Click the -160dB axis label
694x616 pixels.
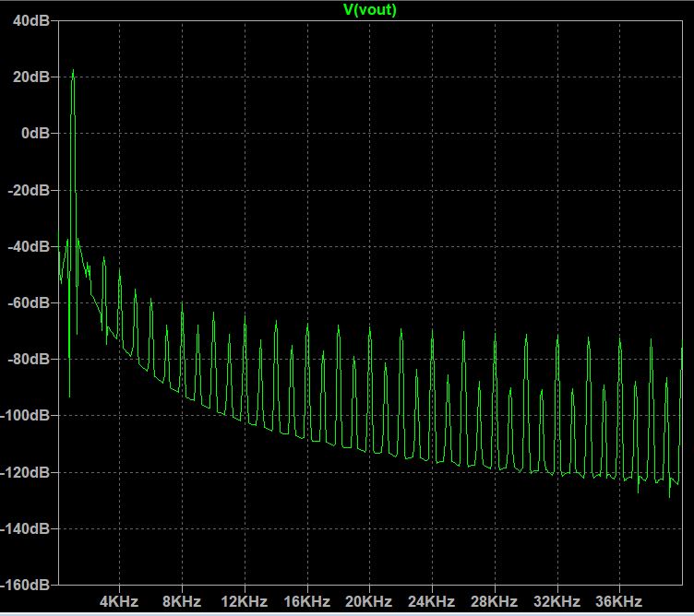tap(25, 585)
